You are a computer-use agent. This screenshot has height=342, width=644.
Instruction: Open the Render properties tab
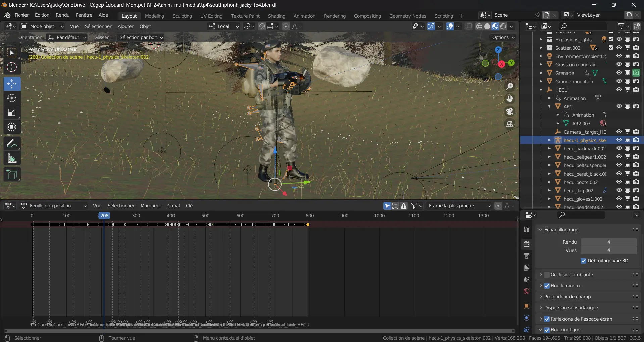click(526, 244)
